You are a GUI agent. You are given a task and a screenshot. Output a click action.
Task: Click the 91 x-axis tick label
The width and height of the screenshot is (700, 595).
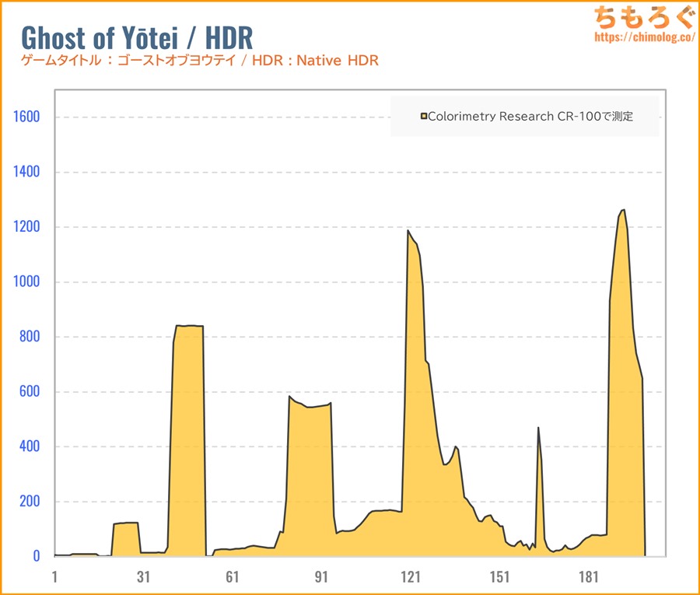(321, 577)
